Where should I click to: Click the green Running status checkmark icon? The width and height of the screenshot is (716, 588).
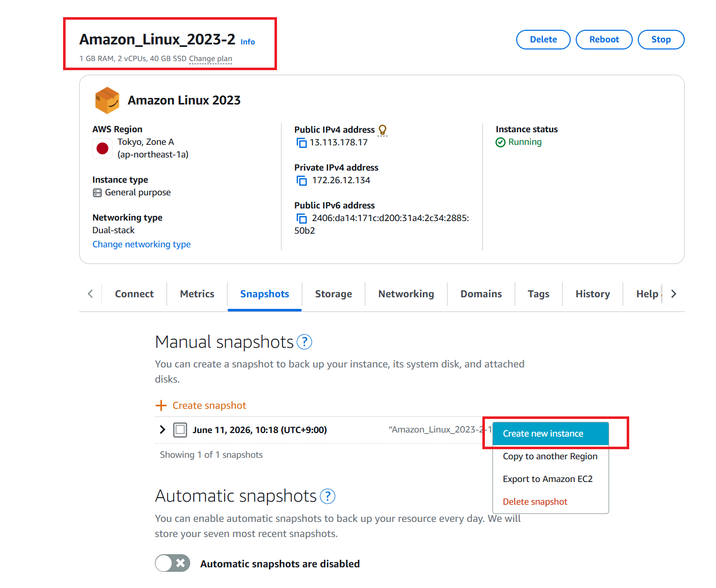[501, 142]
